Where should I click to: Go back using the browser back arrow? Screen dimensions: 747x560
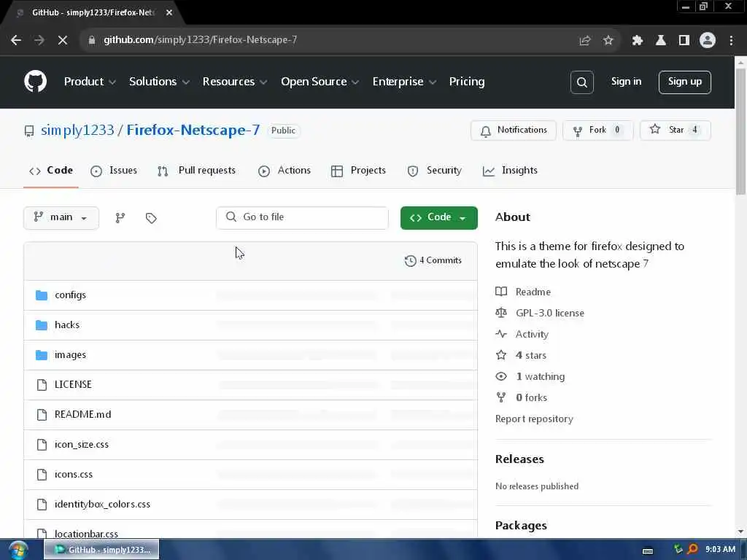click(x=16, y=40)
